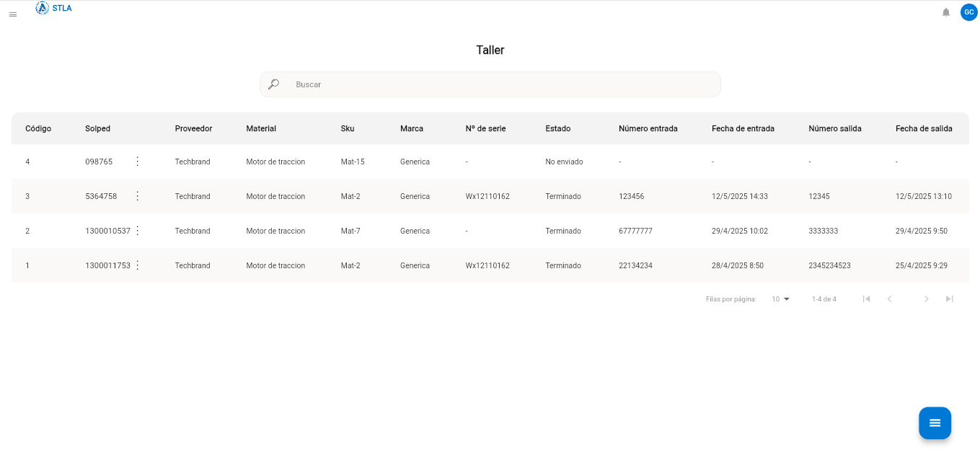Sort by the Solped column header

pos(98,128)
